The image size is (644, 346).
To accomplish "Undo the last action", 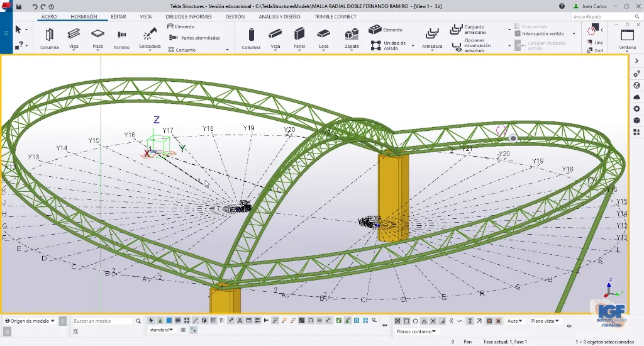I will point(35,6).
